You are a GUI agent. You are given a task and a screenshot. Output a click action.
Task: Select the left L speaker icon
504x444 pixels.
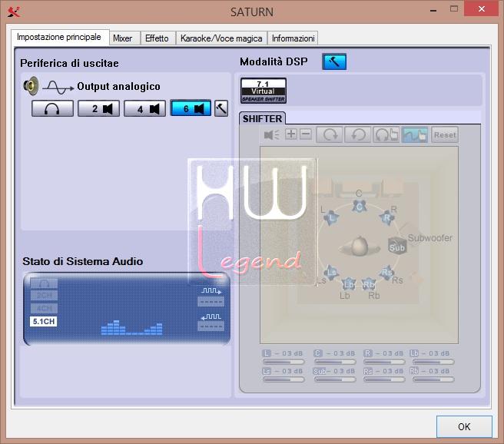331,218
